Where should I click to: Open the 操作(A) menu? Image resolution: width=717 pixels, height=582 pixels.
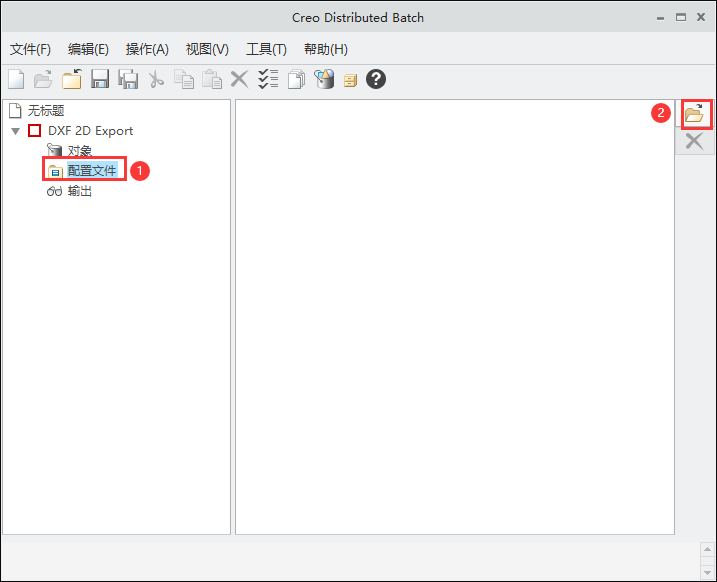(147, 49)
